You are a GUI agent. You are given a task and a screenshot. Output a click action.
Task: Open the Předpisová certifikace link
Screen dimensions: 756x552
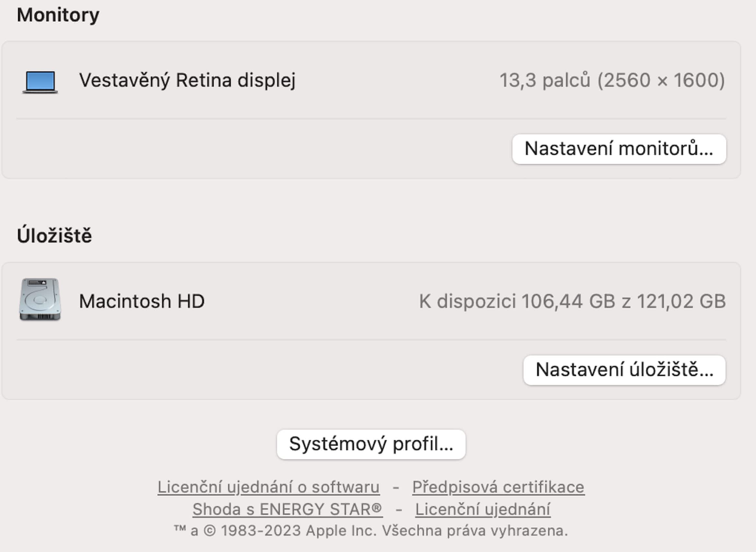[x=498, y=487]
